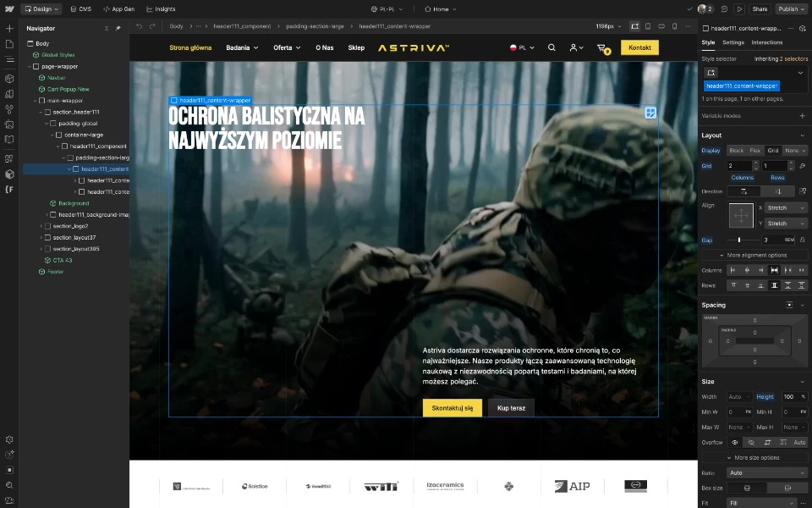Open the Apps panel icon

click(9, 158)
